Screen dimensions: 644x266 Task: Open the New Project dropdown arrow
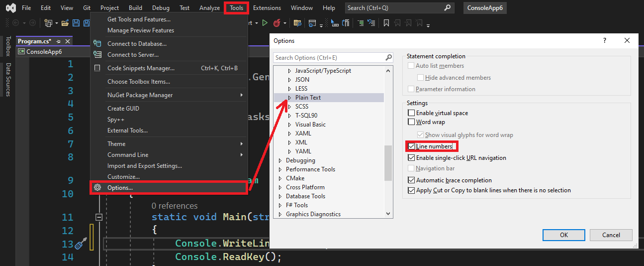click(57, 23)
